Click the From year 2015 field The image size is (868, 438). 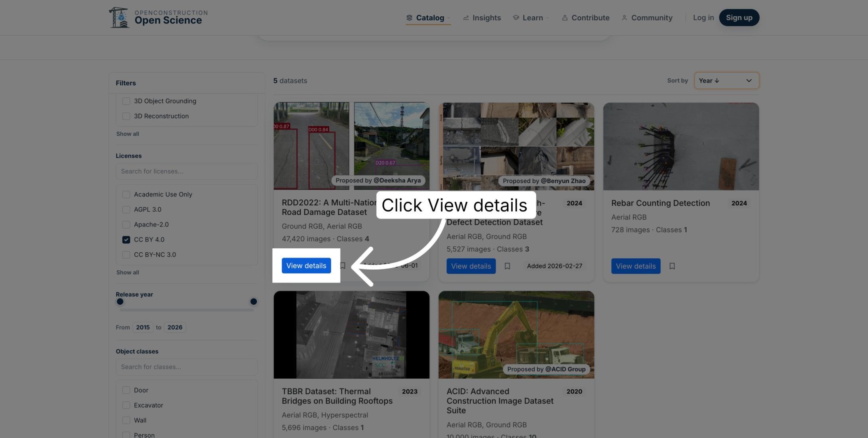[x=143, y=327]
